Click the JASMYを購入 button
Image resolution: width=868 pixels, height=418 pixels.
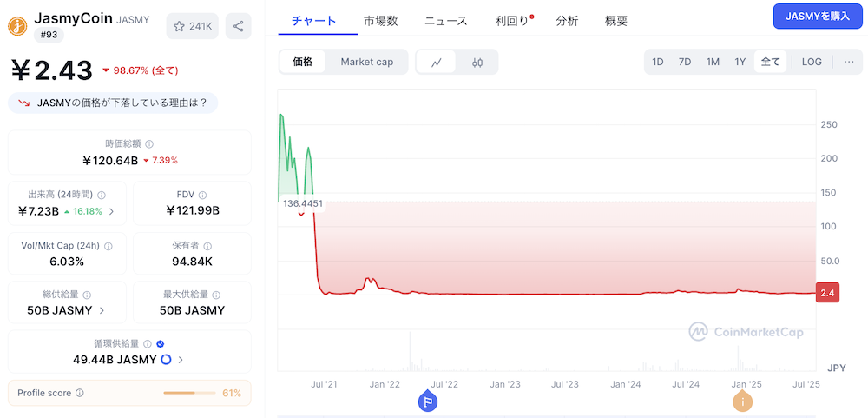pos(817,16)
